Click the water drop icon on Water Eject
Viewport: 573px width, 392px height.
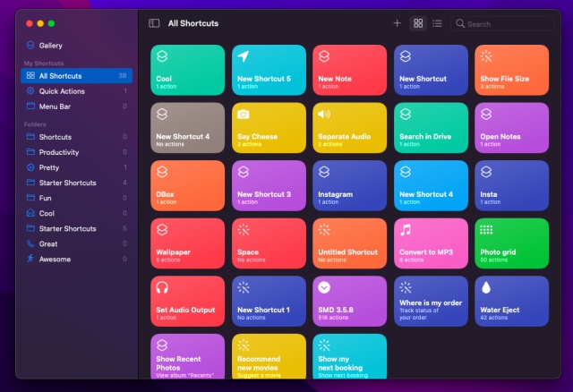point(486,287)
